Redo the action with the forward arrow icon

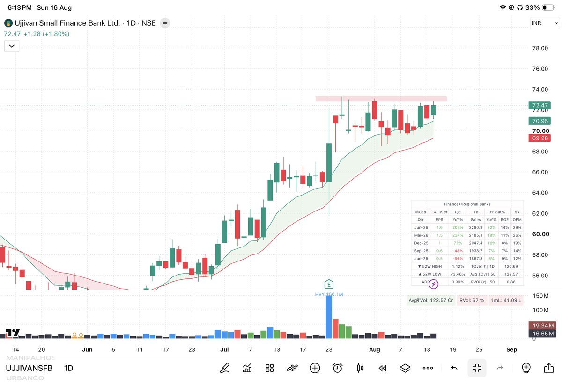point(500,368)
